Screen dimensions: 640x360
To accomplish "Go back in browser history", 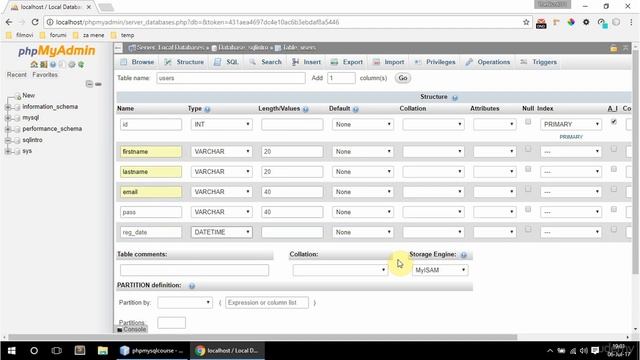I will pos(9,22).
